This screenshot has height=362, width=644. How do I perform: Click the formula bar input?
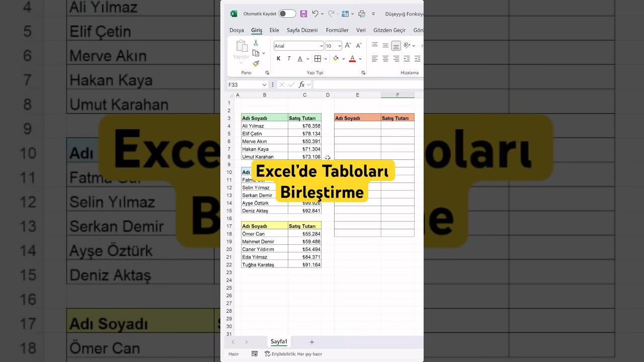coord(368,85)
